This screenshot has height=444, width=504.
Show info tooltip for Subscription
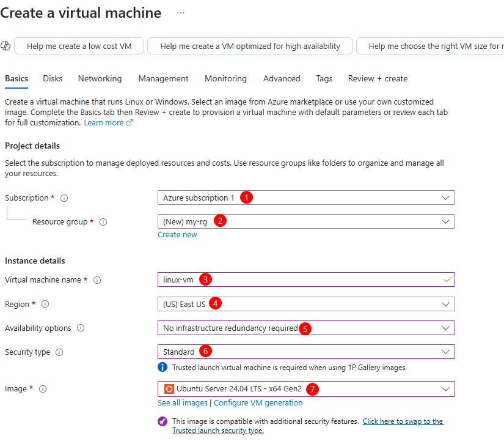[64, 198]
